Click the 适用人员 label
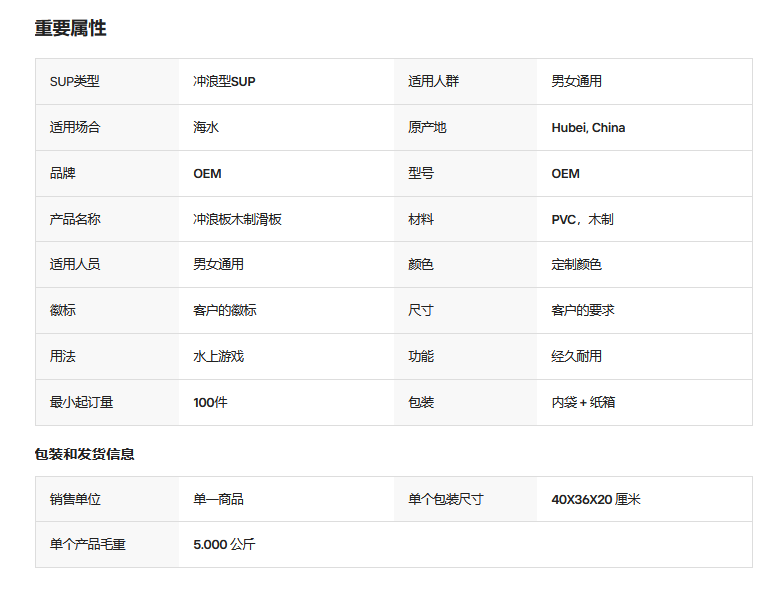Image resolution: width=776 pixels, height=593 pixels. [x=75, y=264]
